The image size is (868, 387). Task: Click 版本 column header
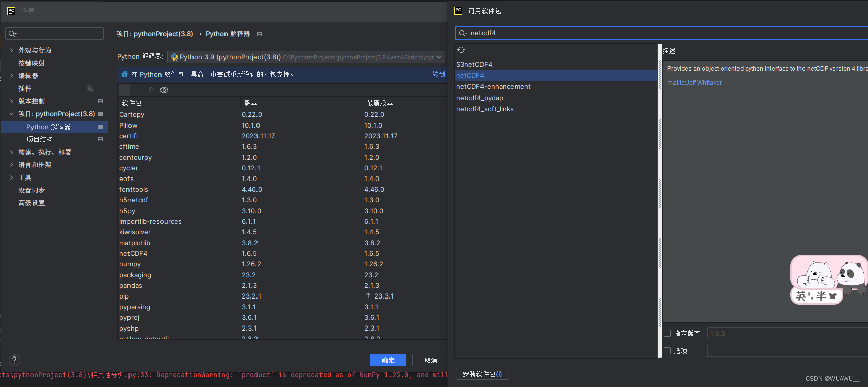pos(301,103)
